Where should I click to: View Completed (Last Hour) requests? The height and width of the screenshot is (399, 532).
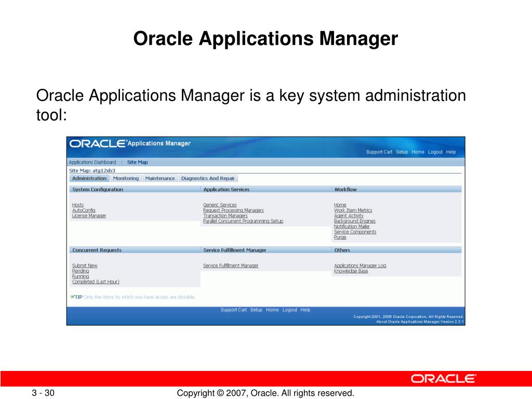pyautogui.click(x=96, y=282)
